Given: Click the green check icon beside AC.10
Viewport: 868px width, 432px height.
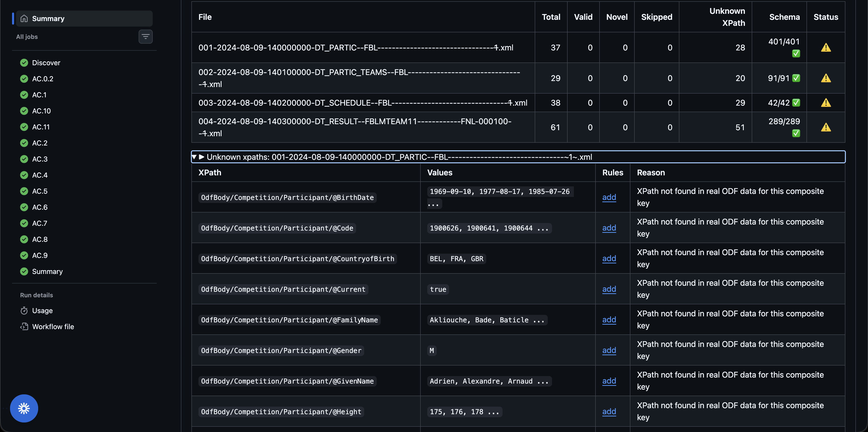Looking at the screenshot, I should pyautogui.click(x=24, y=111).
